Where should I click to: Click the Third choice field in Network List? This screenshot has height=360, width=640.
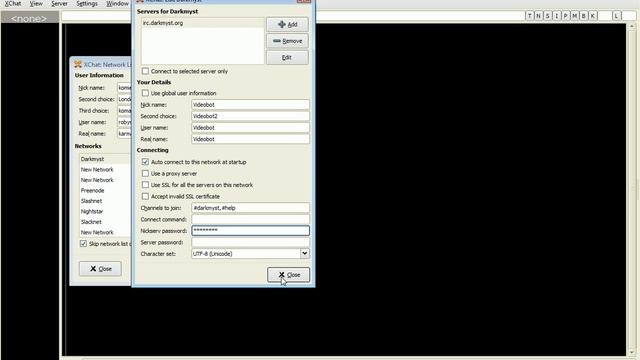(124, 111)
